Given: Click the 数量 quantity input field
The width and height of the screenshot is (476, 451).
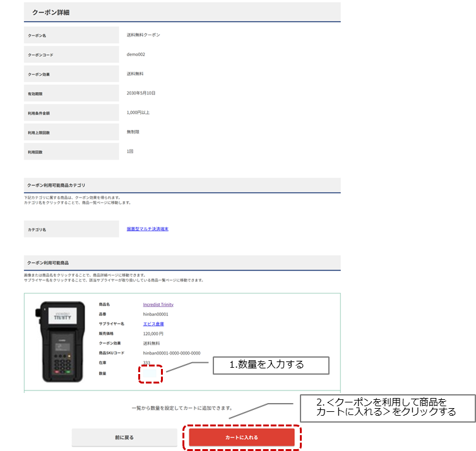Looking at the screenshot, I should [152, 373].
